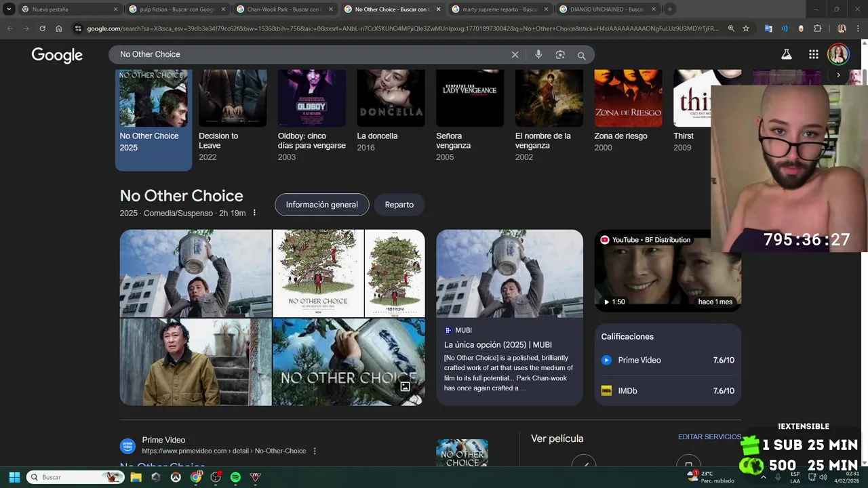Clear the search box with X icon
The width and height of the screenshot is (868, 488).
pos(515,55)
